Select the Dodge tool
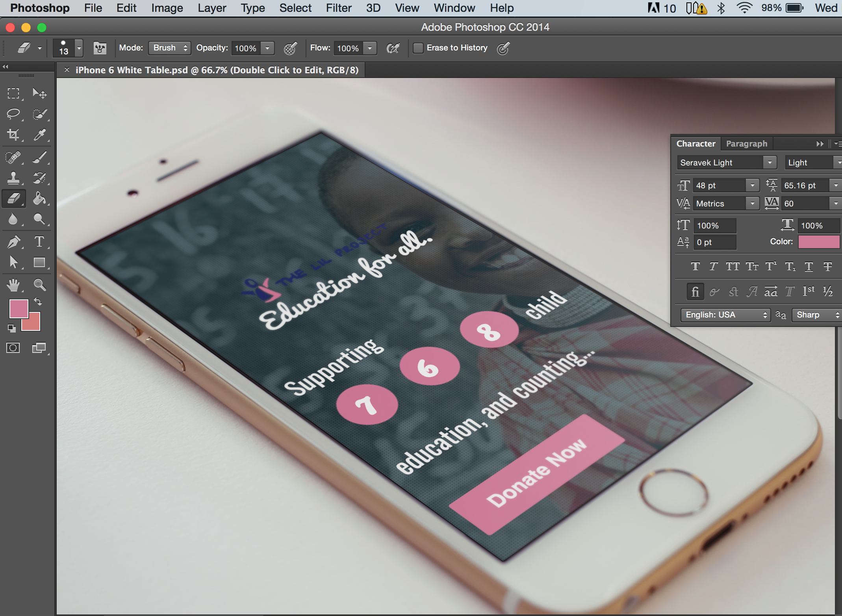The width and height of the screenshot is (842, 616). (39, 219)
